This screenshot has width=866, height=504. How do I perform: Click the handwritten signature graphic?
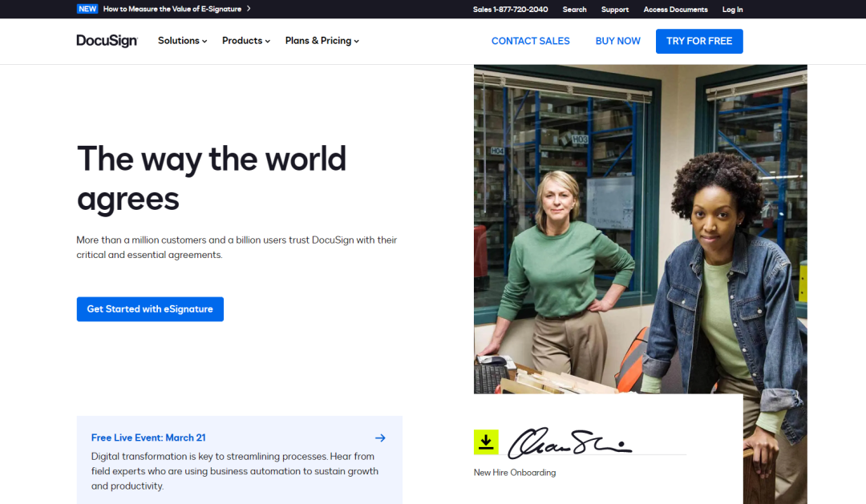[x=569, y=442]
